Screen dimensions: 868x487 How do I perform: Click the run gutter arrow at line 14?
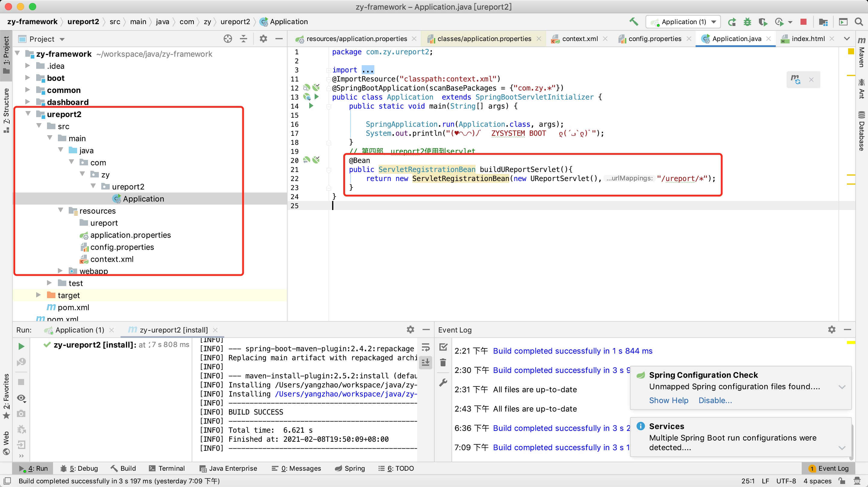coord(311,106)
